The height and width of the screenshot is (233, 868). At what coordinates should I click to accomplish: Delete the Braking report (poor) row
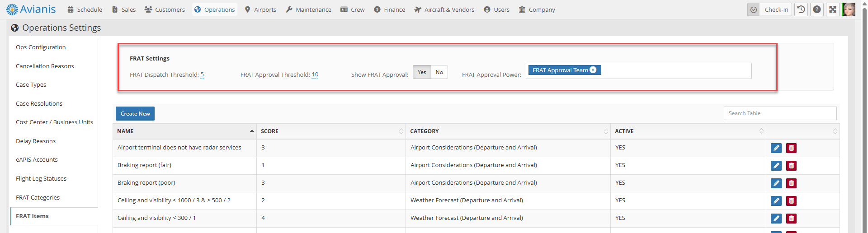click(791, 183)
